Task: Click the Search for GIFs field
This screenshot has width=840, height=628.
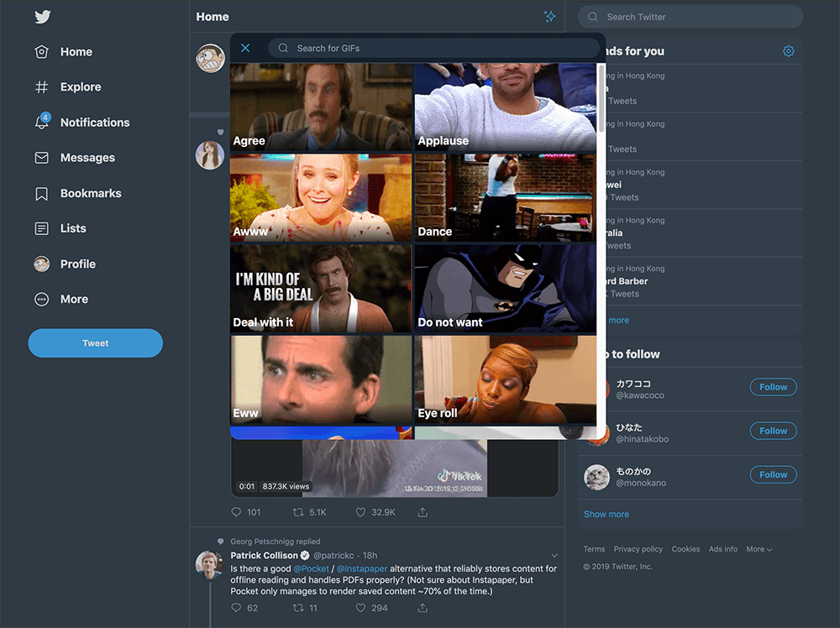Action: (433, 48)
